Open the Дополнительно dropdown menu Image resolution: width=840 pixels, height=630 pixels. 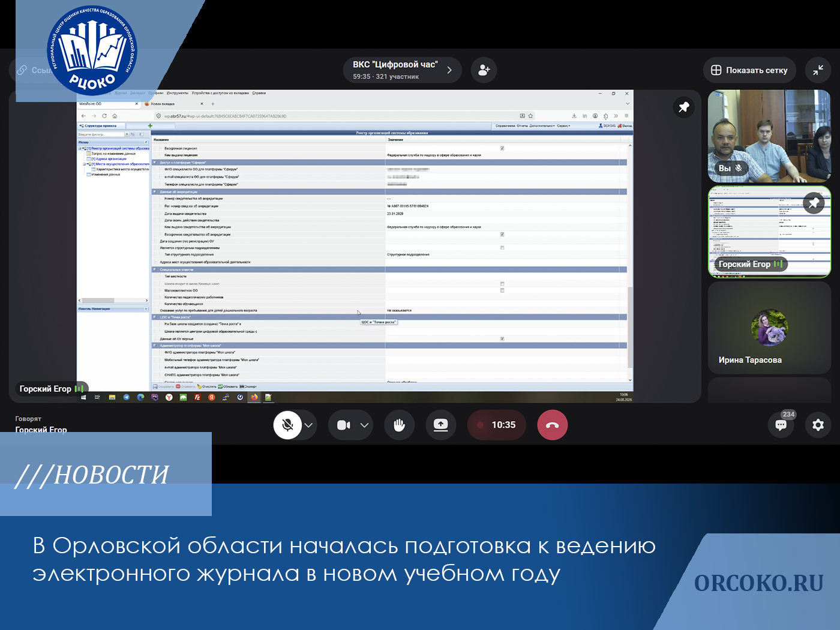[x=541, y=126]
